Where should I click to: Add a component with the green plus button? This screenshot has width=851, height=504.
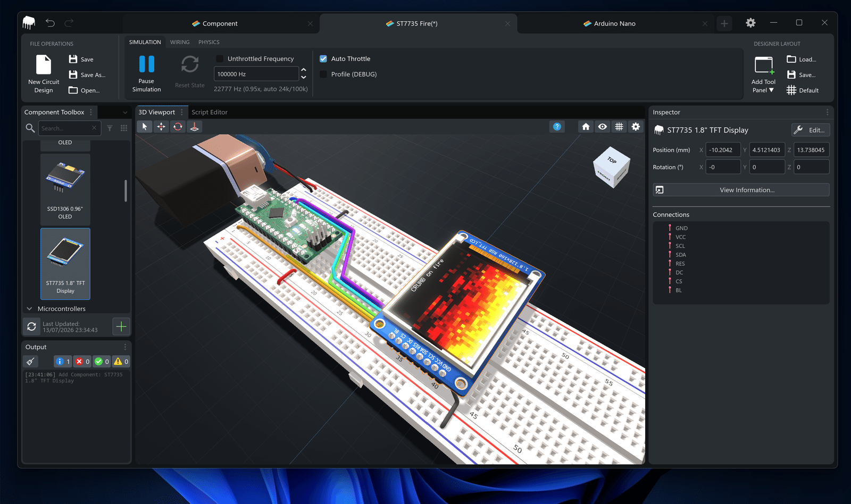[121, 326]
